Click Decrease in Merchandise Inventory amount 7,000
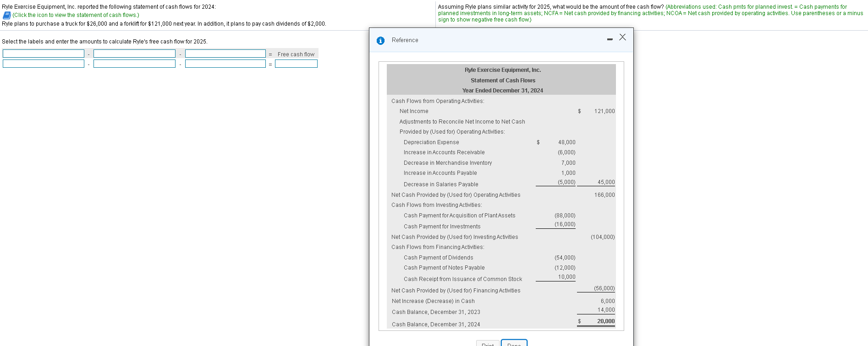 pos(568,163)
